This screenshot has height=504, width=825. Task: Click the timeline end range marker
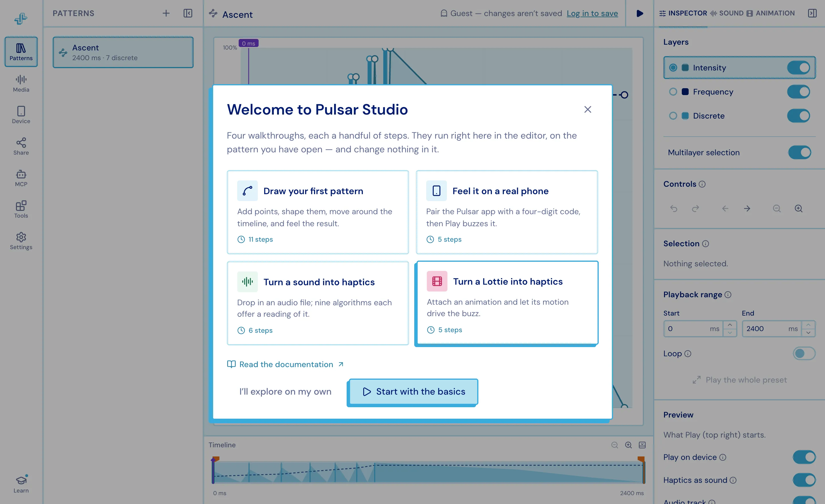[x=641, y=460]
